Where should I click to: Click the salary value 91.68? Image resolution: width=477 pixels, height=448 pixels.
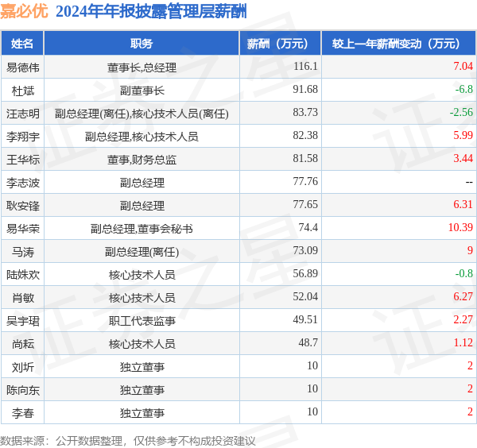pyautogui.click(x=305, y=89)
